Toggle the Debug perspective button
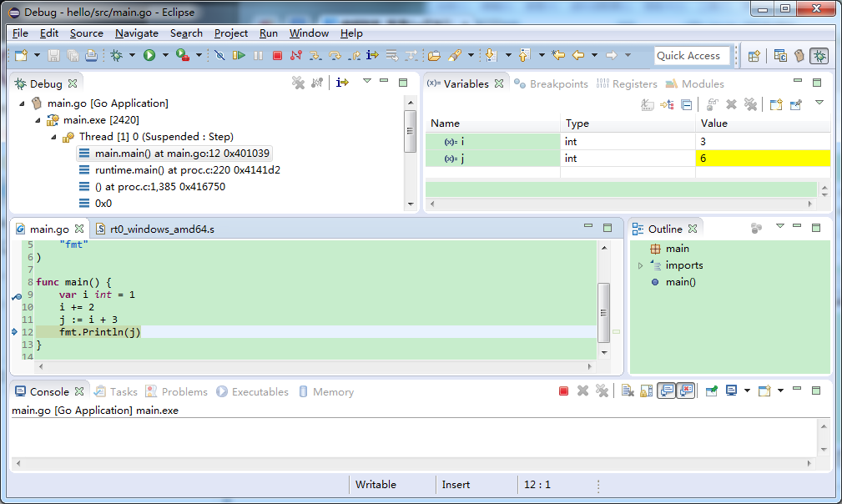 click(x=819, y=56)
